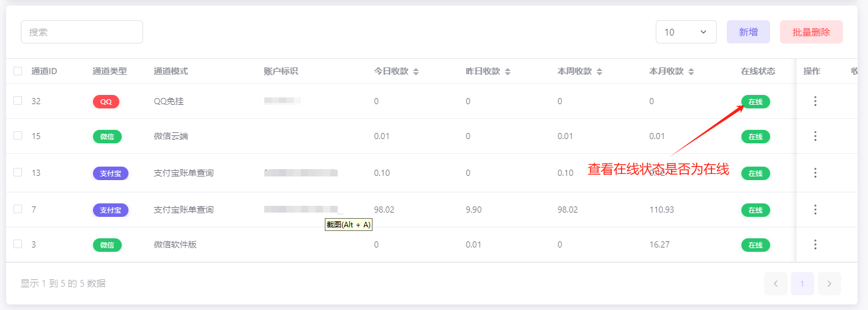Select page 1 in pagination

click(803, 284)
